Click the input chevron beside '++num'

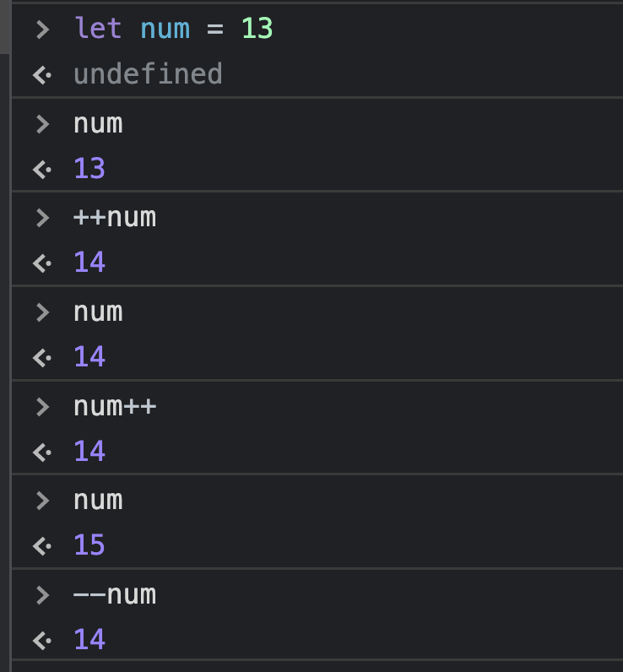click(x=43, y=218)
